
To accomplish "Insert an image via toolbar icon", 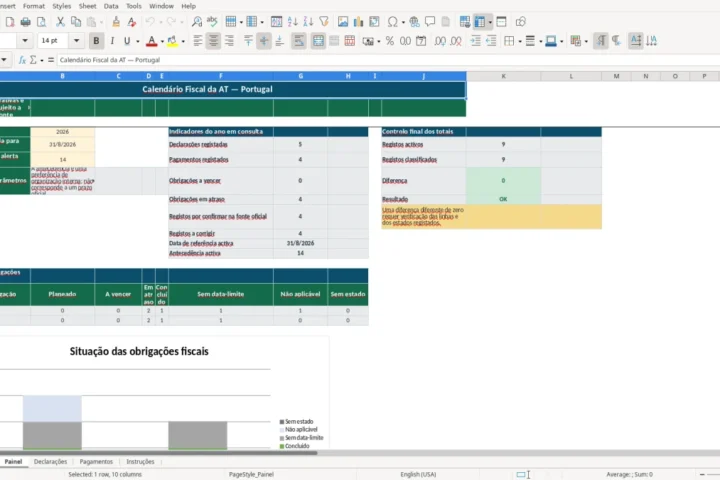I will [x=343, y=22].
